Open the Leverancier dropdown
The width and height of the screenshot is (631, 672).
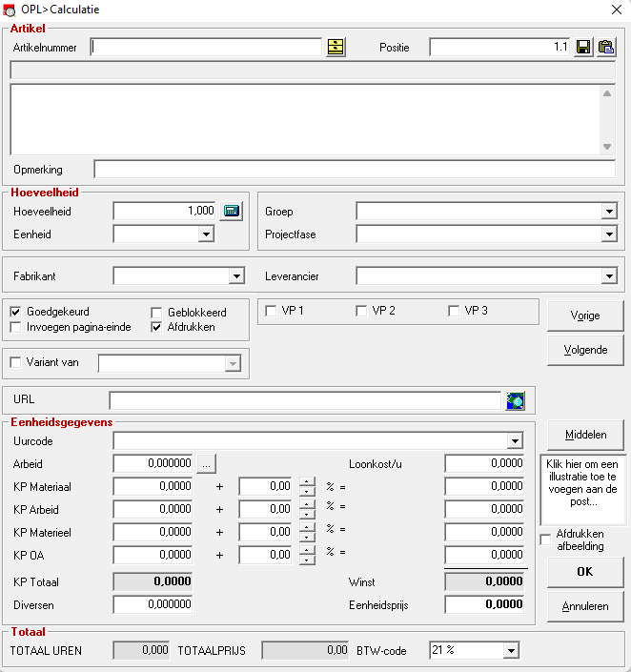coord(609,276)
